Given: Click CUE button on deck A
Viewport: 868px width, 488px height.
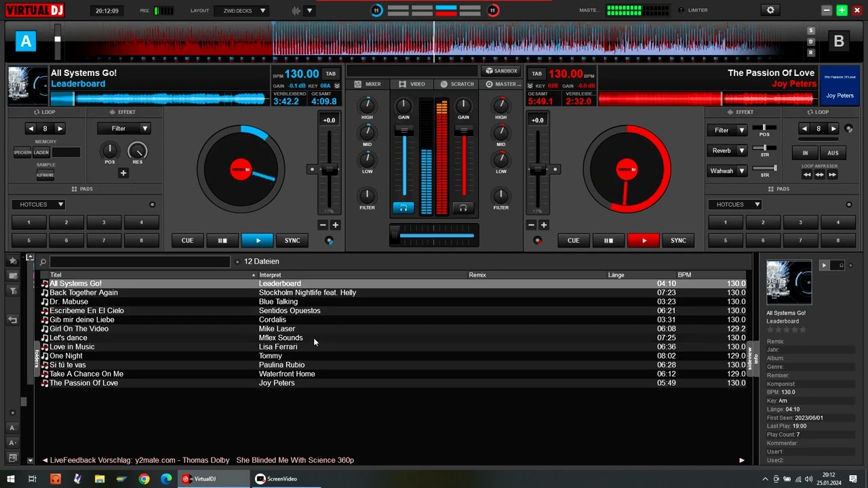Looking at the screenshot, I should (187, 241).
